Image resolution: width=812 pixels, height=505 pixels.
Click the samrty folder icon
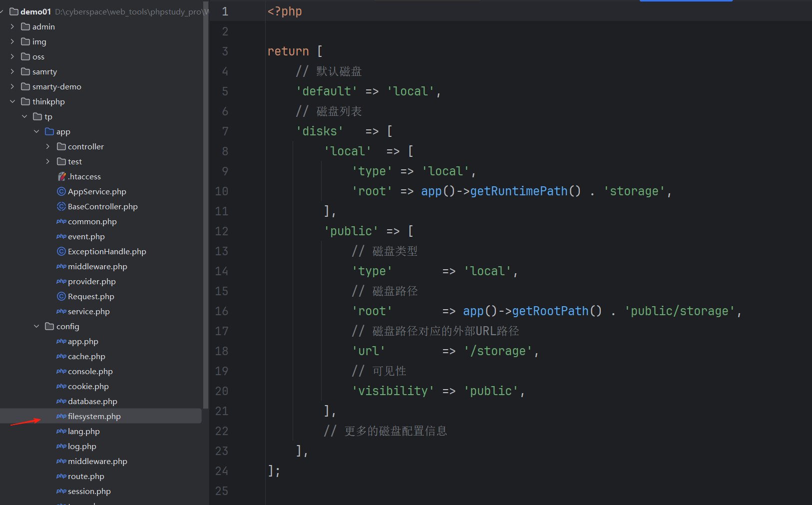(25, 71)
